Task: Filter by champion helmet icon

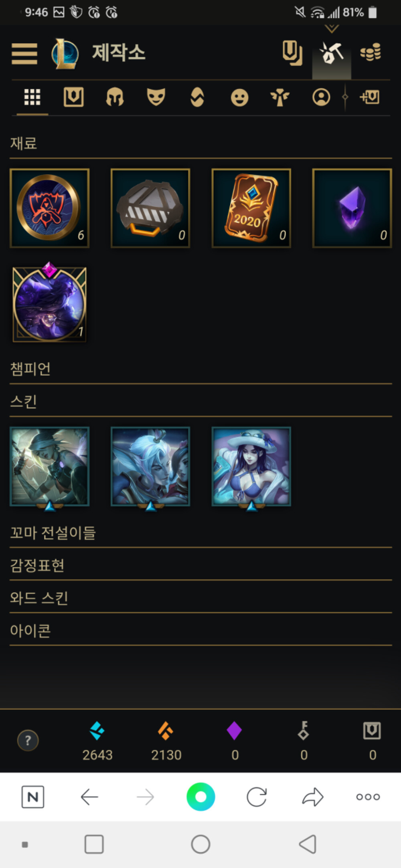Action: point(115,97)
